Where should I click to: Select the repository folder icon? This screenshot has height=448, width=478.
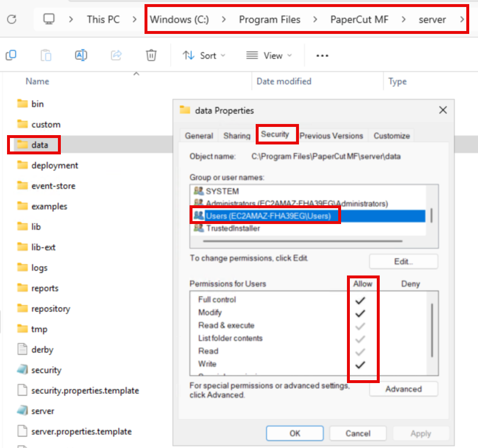(22, 308)
